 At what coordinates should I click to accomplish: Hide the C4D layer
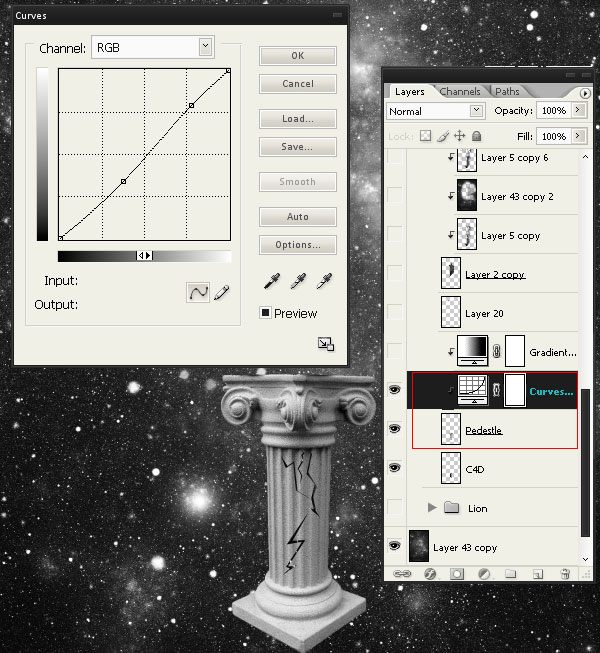click(x=395, y=468)
